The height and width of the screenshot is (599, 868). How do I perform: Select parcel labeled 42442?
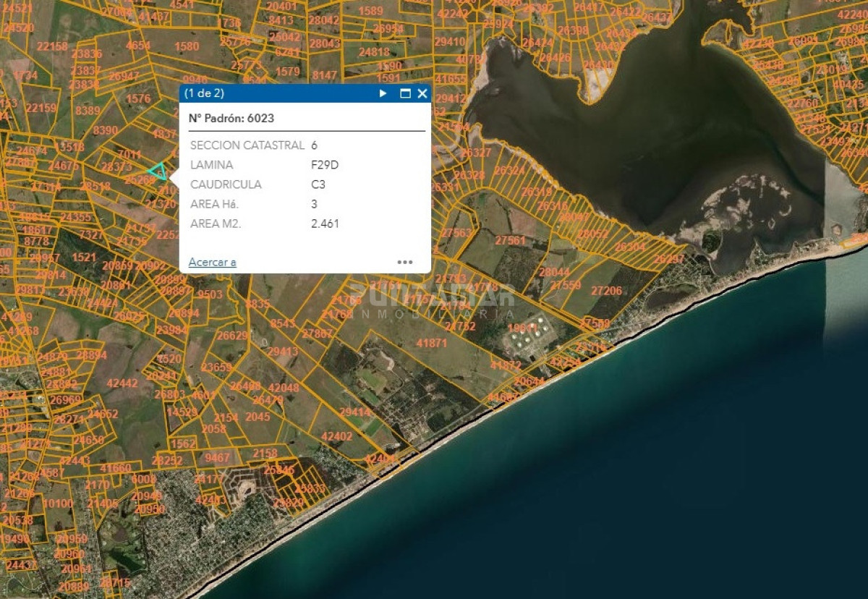click(122, 383)
